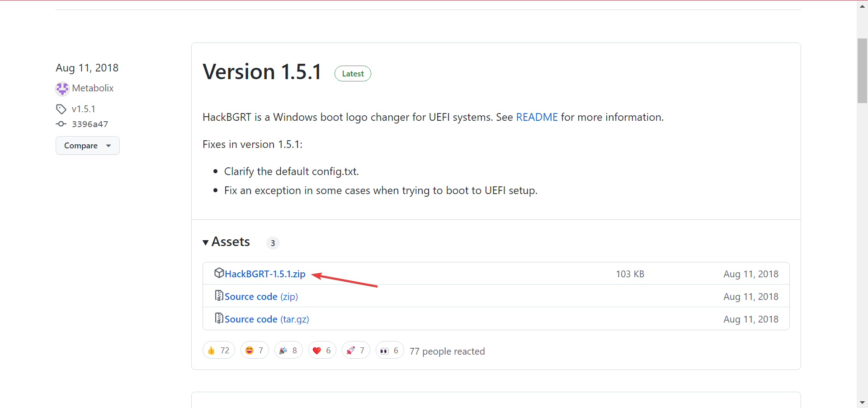Click the file icon beside Source code (zip)
The width and height of the screenshot is (868, 408).
[219, 295]
